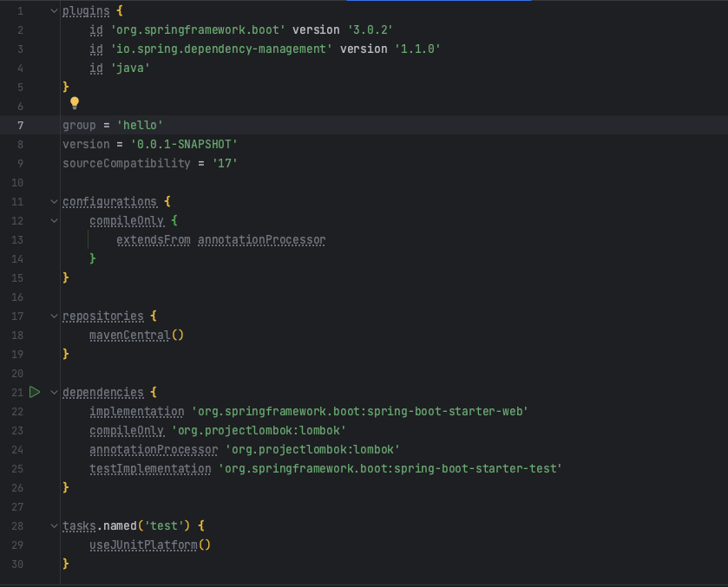Screen dimensions: 728x587
Task: Click the annotationProcessor keyword on line 24
Action: (x=154, y=450)
